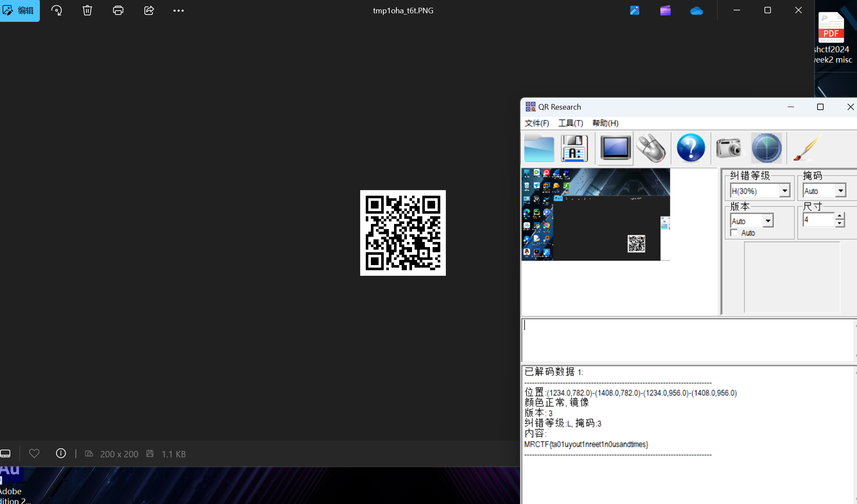Screen dimensions: 857x504
Task: Click the 颜色正常, 镜像 result line
Action: coord(557,403)
